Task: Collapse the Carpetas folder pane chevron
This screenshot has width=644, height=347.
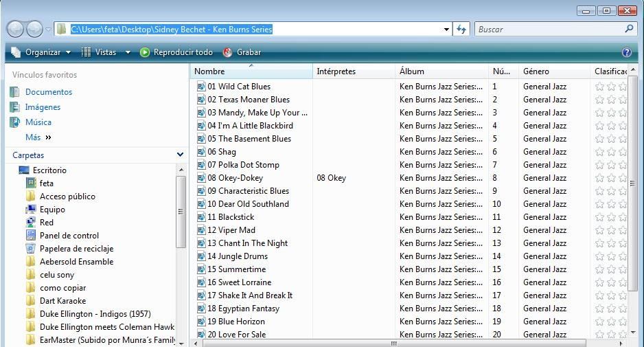Action: 180,155
